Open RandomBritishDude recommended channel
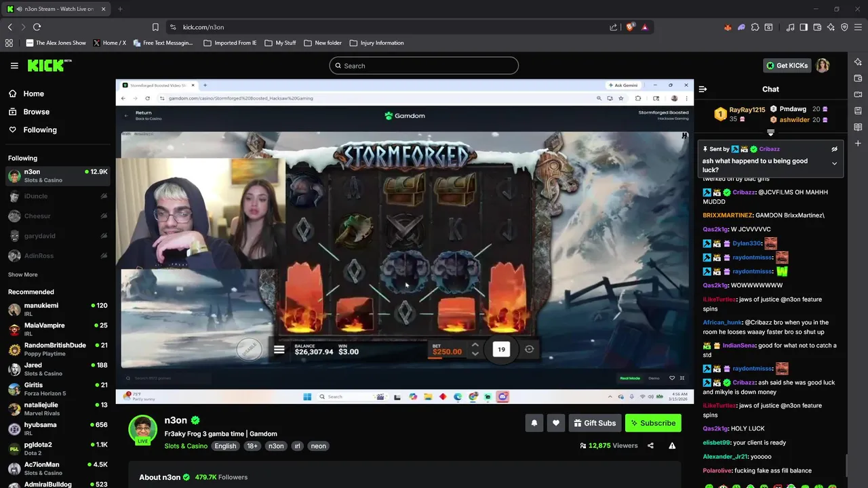The width and height of the screenshot is (868, 488). tap(58, 349)
